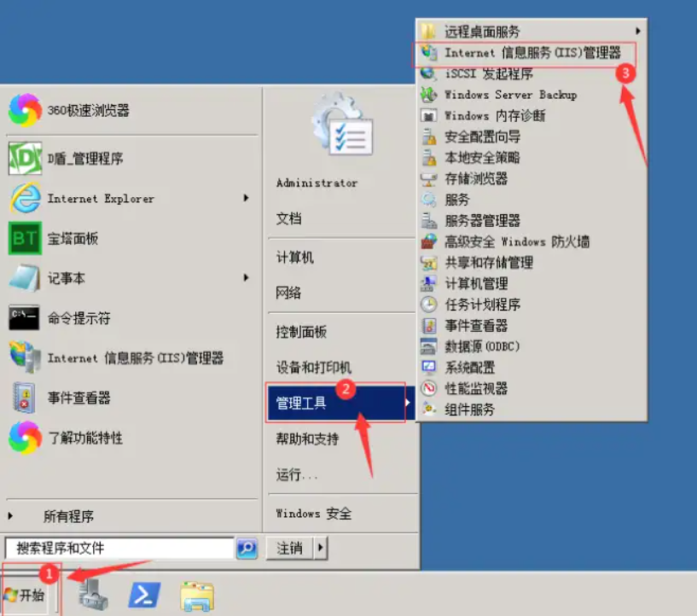This screenshot has width=697, height=616.
Task: Click the 搜索程序和文件 search box
Action: [x=119, y=548]
